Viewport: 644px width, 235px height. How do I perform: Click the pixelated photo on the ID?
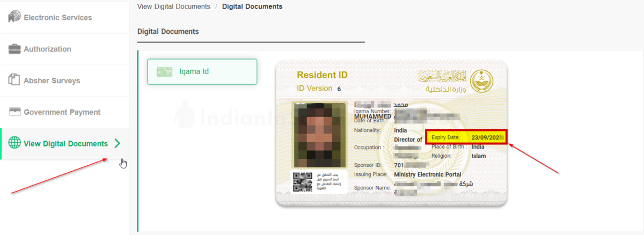pos(319,135)
